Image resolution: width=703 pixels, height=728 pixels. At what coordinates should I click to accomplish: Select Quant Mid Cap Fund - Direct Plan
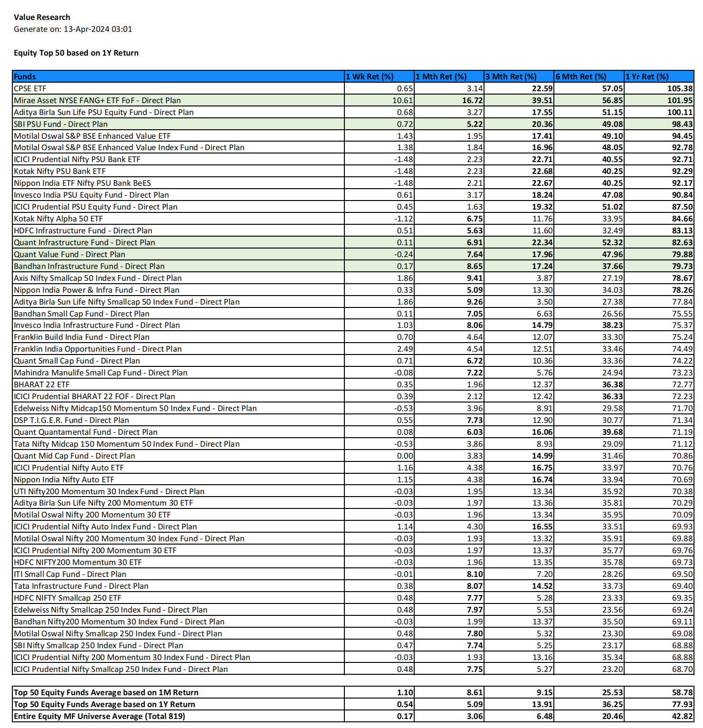[75, 456]
